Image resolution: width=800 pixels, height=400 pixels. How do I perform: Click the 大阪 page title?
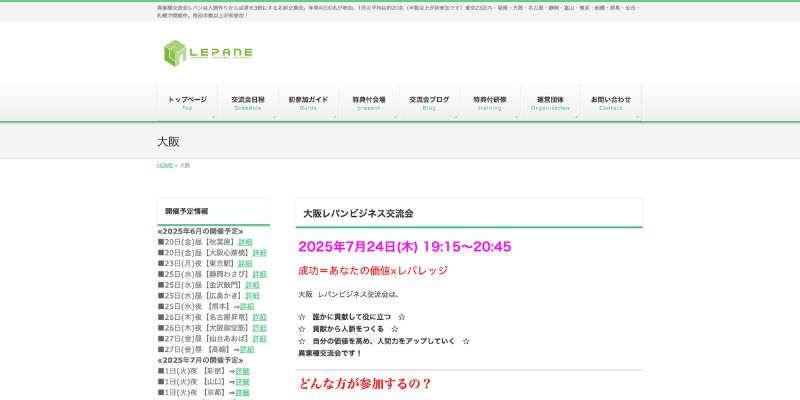tap(168, 142)
